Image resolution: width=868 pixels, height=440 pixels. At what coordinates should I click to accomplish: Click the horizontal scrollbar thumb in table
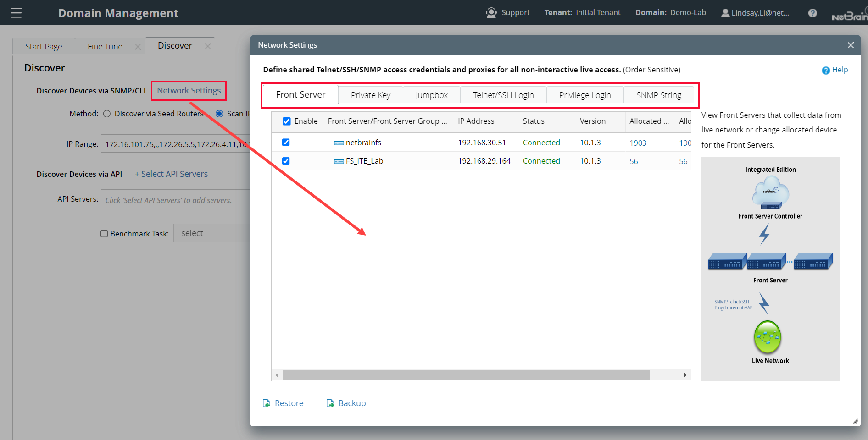466,375
